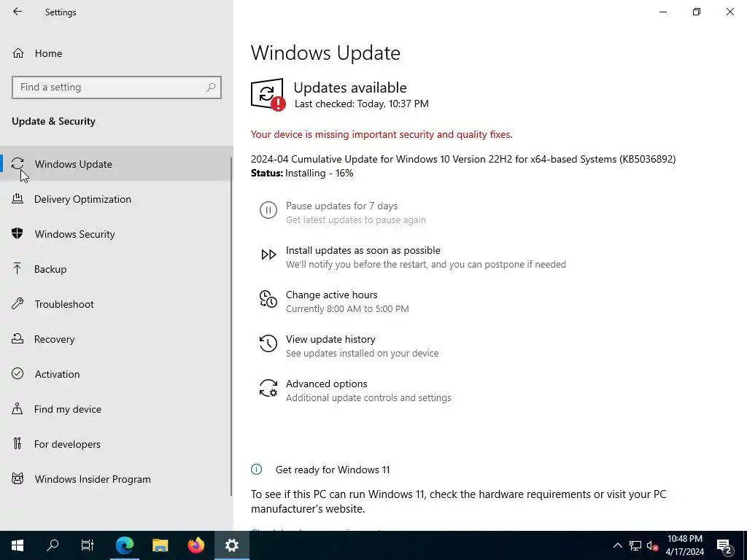Click the update history clock icon
747x560 pixels.
tap(268, 343)
